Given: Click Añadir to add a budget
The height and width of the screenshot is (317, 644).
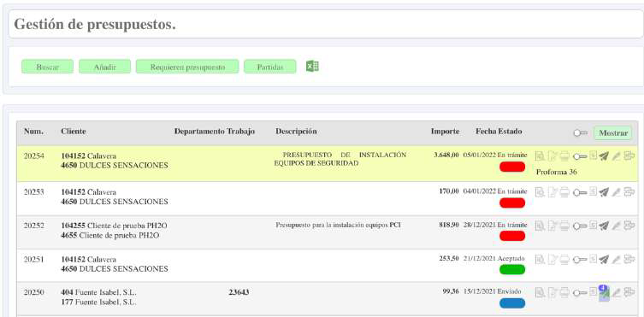Looking at the screenshot, I should pos(104,67).
